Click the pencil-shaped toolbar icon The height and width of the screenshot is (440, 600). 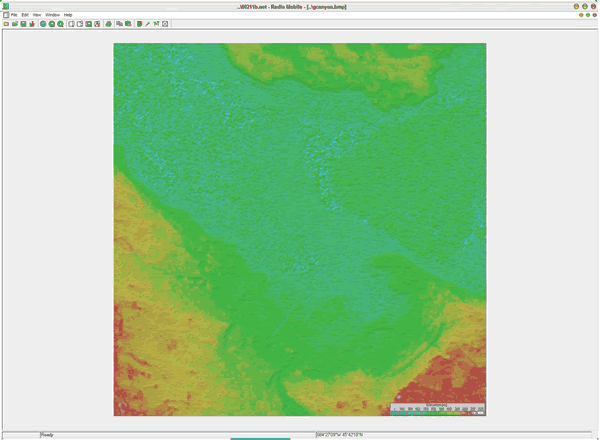pos(148,23)
